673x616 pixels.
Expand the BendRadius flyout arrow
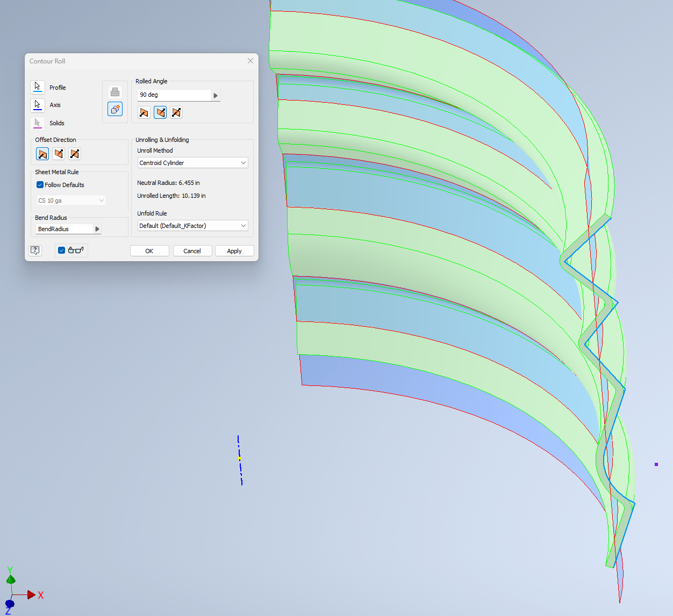[x=97, y=228]
